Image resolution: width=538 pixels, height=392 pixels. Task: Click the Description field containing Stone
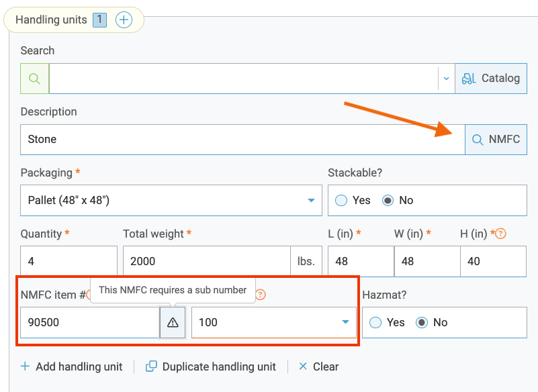click(242, 140)
